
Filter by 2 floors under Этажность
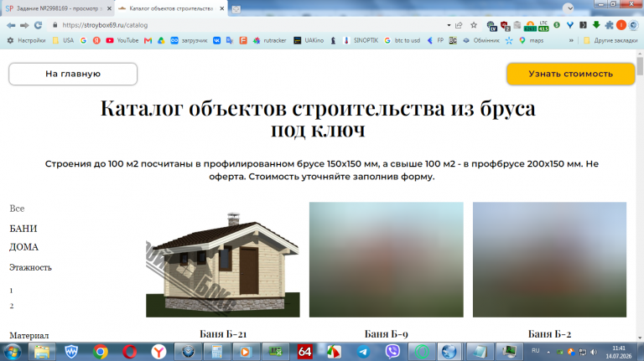click(12, 306)
